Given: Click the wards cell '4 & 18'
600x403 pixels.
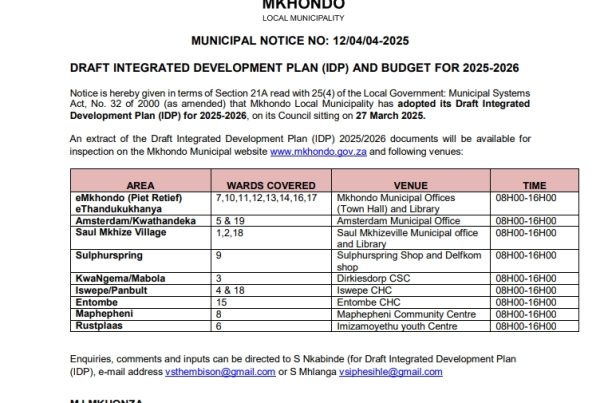Looking at the screenshot, I should pyautogui.click(x=271, y=290).
